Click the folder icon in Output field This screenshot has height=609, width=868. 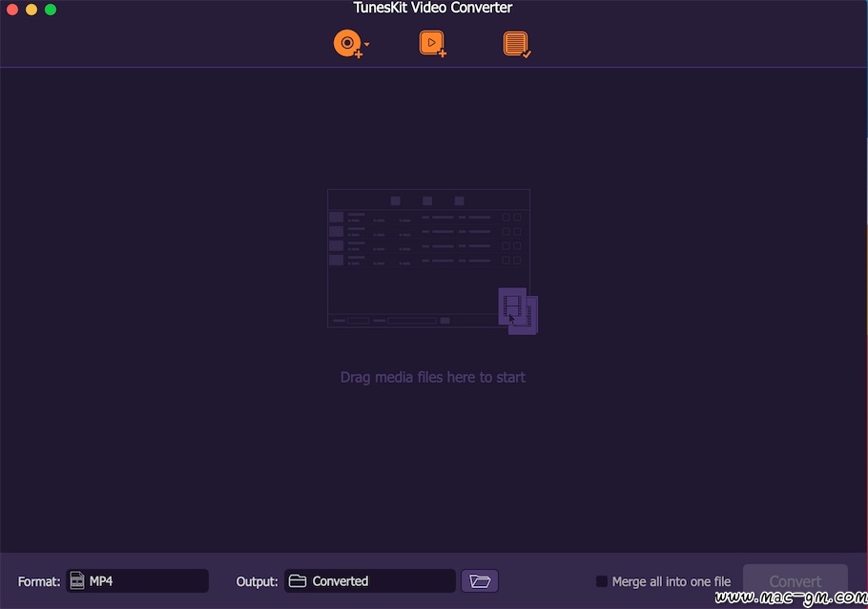(298, 580)
